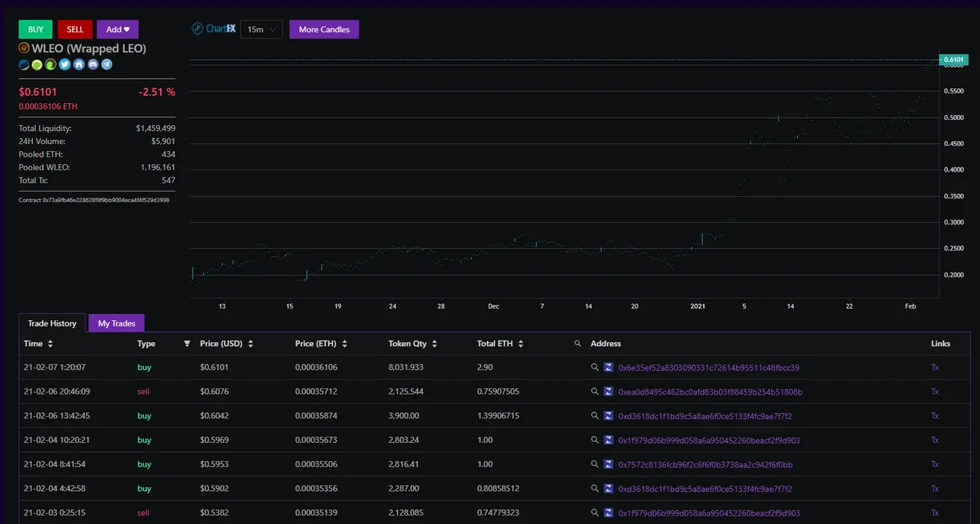Click Token Qty 8,031.933 cell
Screen dimensions: 980x524
point(406,368)
